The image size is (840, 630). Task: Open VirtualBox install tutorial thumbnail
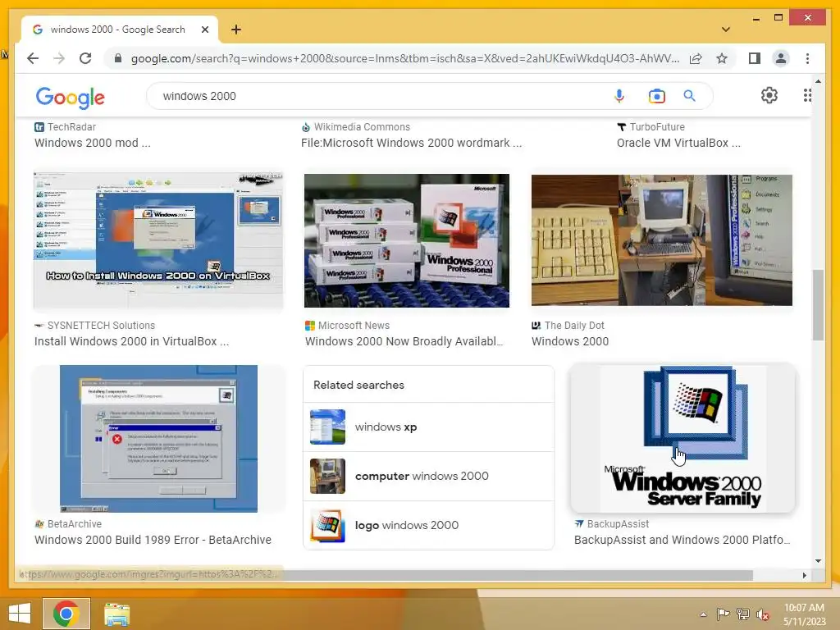pos(158,240)
